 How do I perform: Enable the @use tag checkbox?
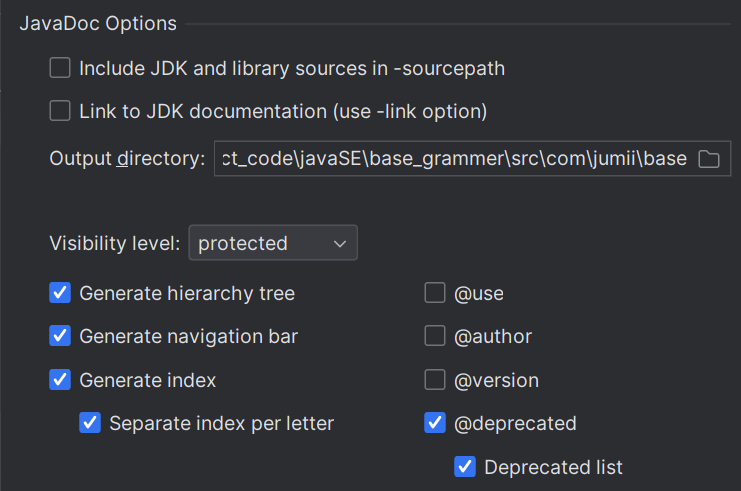tap(435, 293)
